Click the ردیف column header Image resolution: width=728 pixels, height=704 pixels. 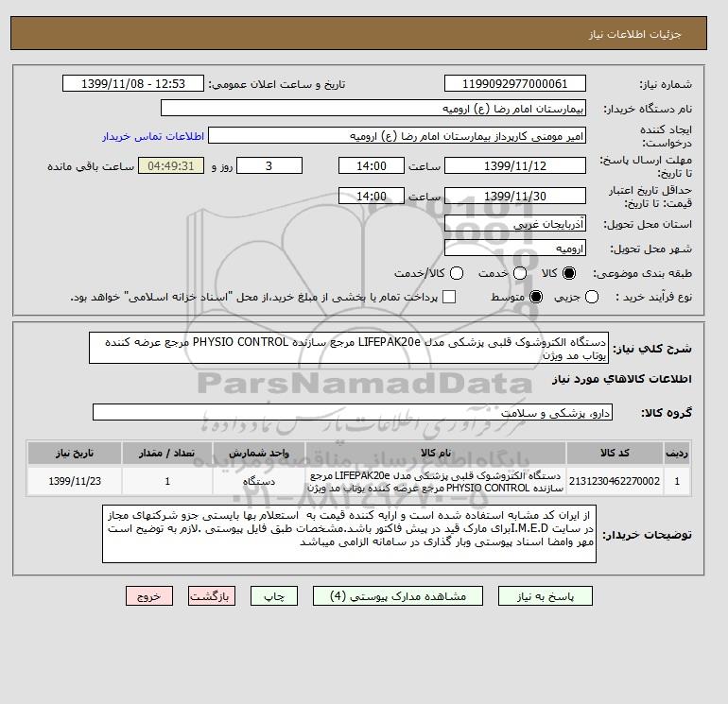pyautogui.click(x=677, y=453)
